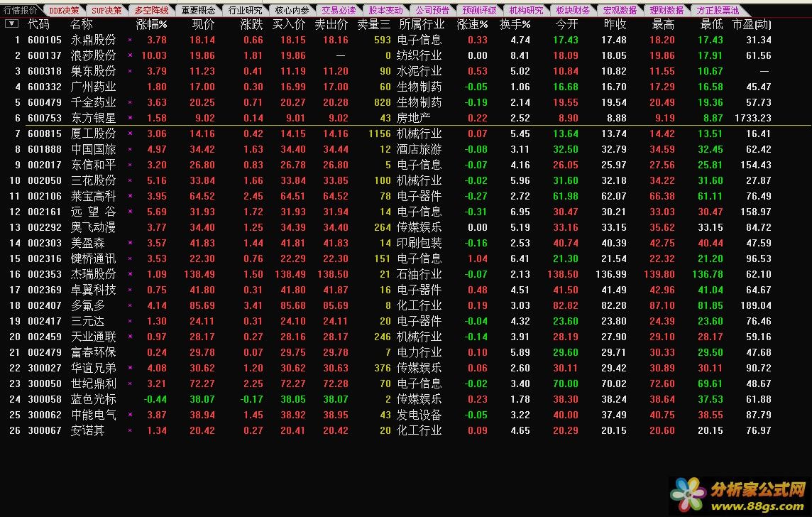Open the 板块财务 tab

tap(574, 11)
